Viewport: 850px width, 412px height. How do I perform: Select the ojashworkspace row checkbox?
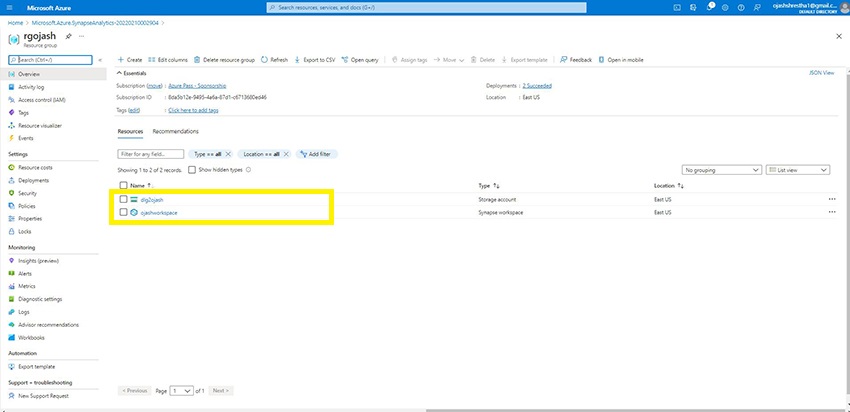[x=123, y=213]
